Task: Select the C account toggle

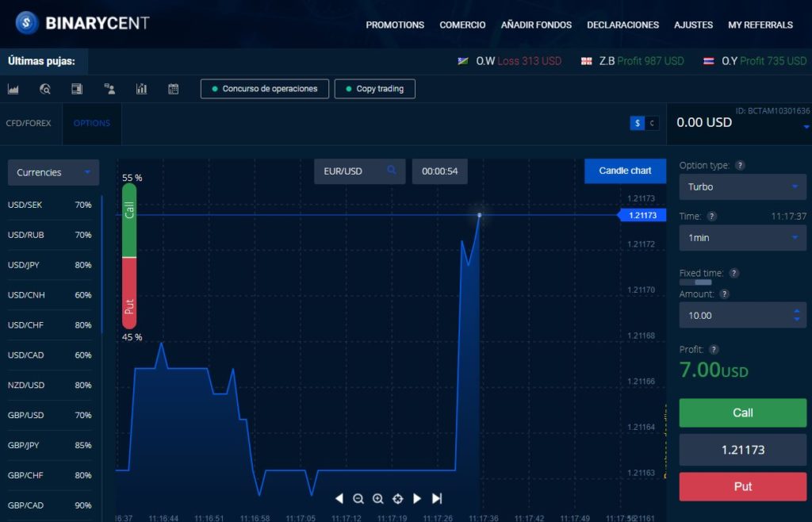Action: (x=652, y=123)
